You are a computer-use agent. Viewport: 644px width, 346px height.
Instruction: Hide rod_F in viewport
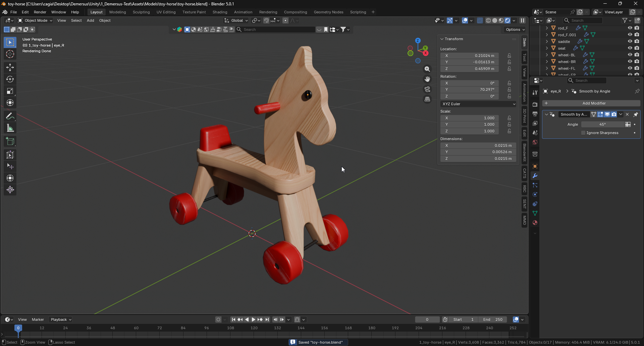[630, 28]
